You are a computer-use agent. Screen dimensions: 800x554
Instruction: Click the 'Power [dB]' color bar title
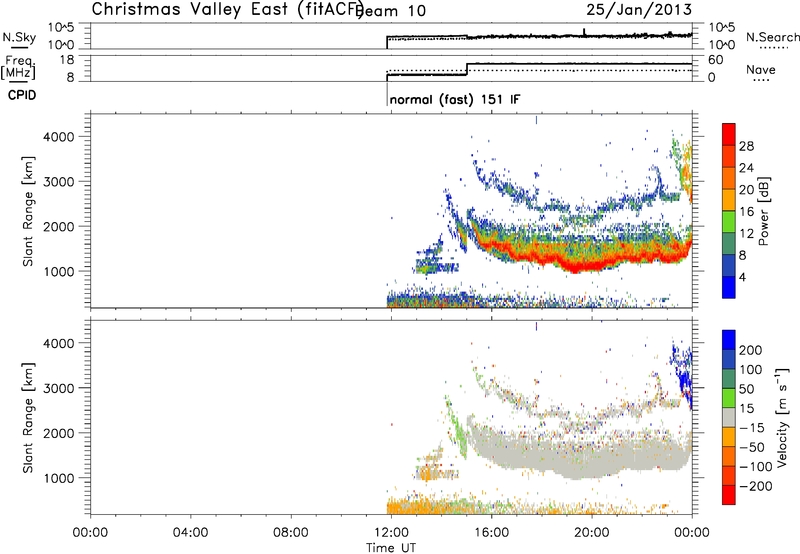pyautogui.click(x=763, y=211)
